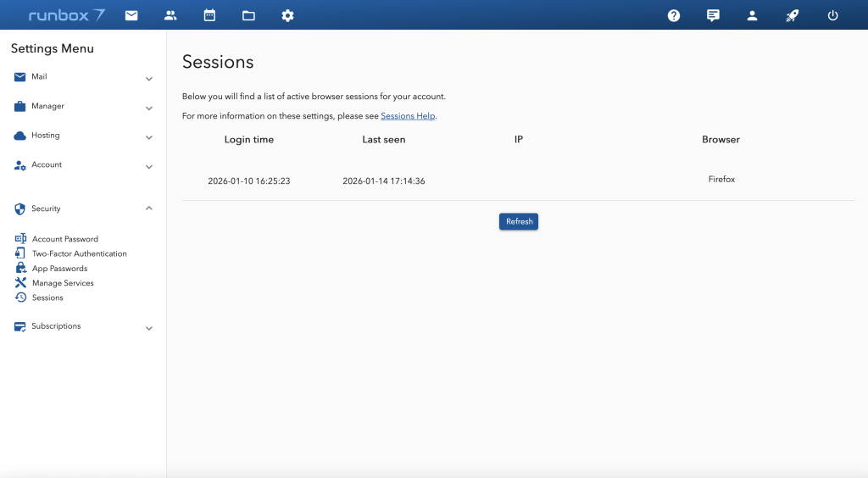Go to Two-Factor Authentication settings

[x=79, y=253]
